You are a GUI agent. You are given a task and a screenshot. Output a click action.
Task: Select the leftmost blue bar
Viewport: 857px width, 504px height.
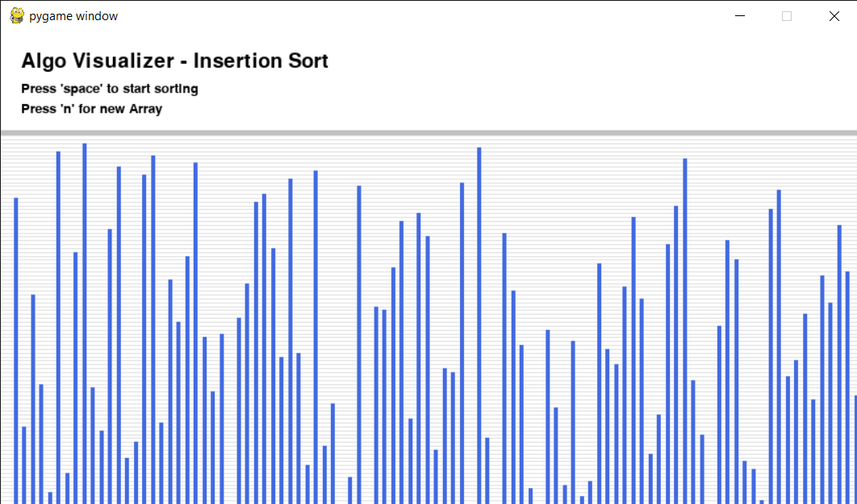pyautogui.click(x=16, y=351)
